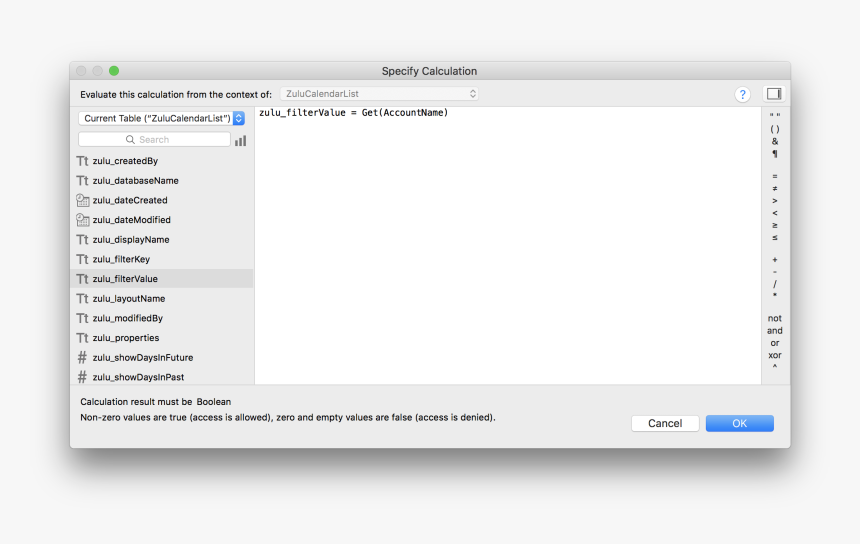Viewport: 860px width, 544px height.
Task: Select the zulu_createdBy field
Action: point(162,161)
